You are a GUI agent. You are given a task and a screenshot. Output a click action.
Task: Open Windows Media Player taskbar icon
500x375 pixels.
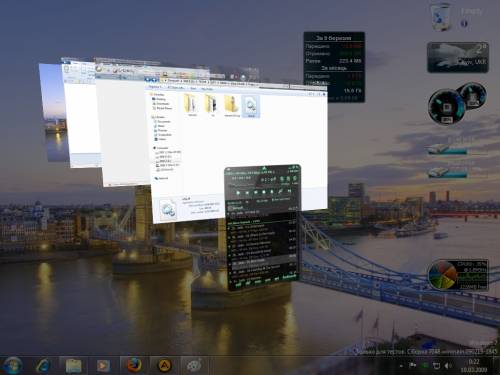tap(103, 366)
